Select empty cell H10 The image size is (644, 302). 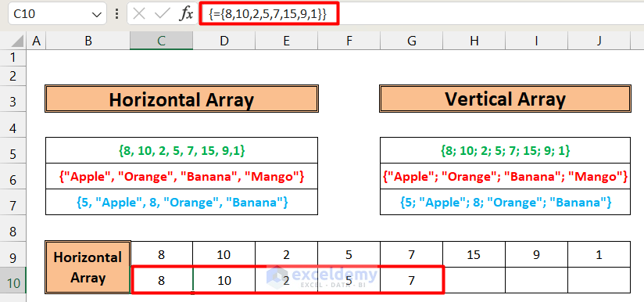point(474,280)
